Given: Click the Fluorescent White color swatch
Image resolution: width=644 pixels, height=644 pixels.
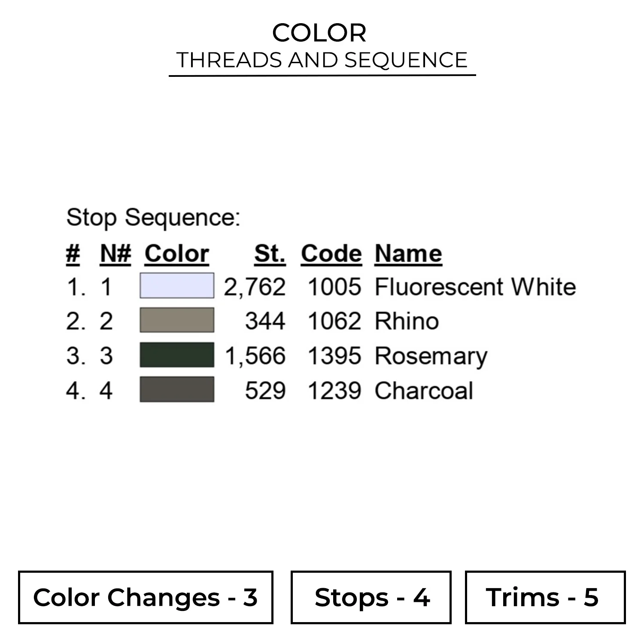Looking at the screenshot, I should (177, 286).
